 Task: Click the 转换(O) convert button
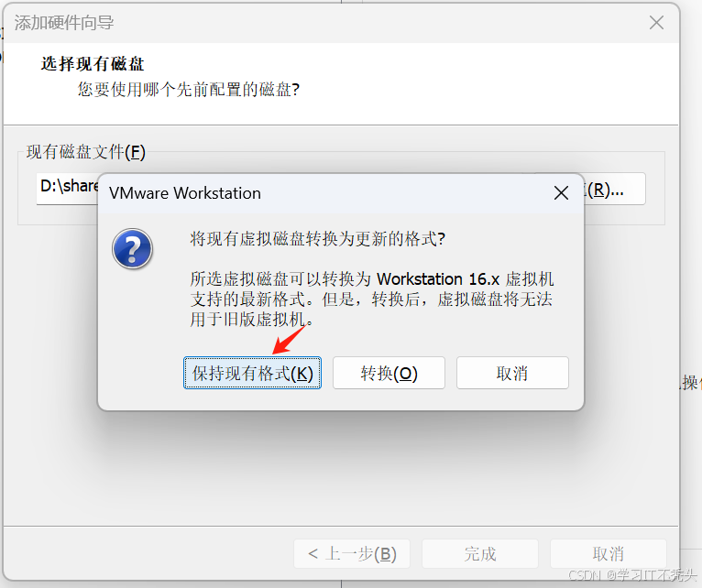point(389,373)
